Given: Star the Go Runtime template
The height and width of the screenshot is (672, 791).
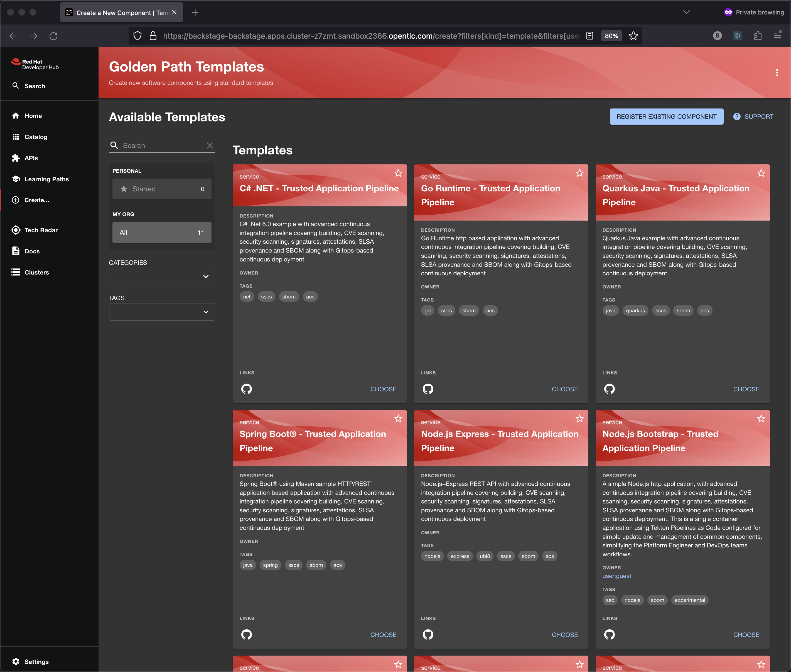Looking at the screenshot, I should [579, 173].
